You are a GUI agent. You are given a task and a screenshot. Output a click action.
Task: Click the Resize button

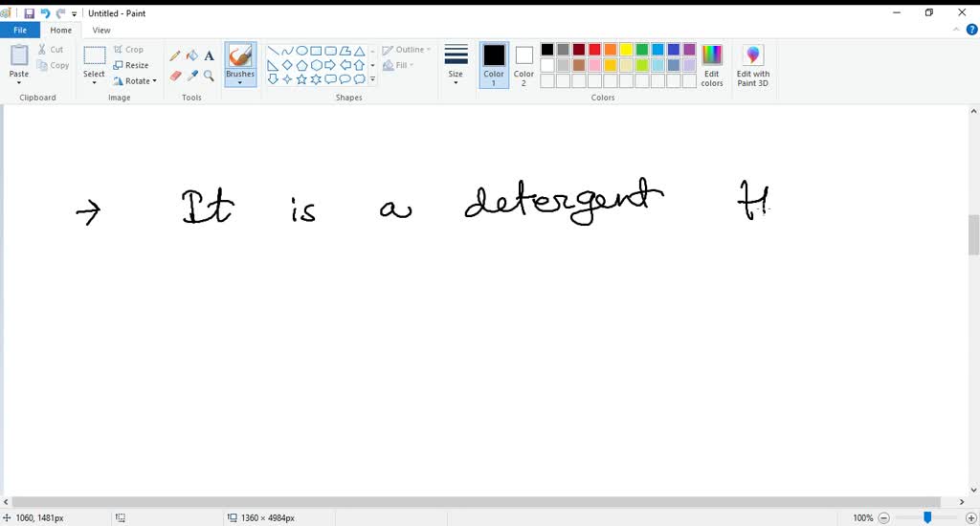click(x=131, y=65)
